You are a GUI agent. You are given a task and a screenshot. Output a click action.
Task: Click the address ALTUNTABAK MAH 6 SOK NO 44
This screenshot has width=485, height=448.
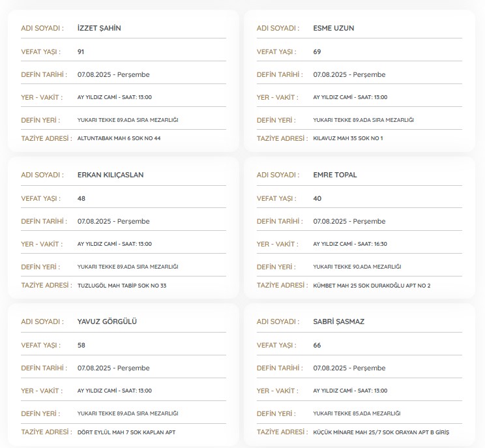tap(119, 138)
